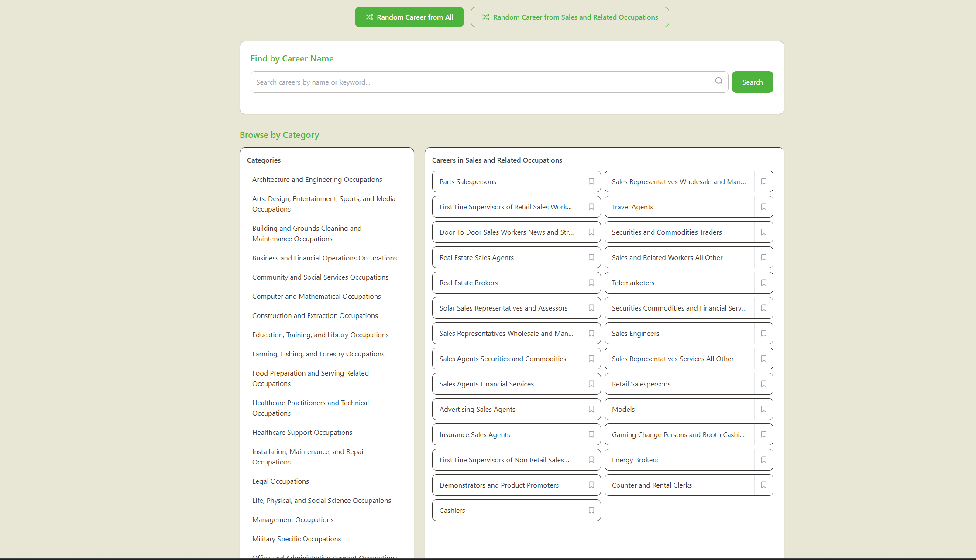Screen dimensions: 976x560
Task: Toggle bookmark for Models career
Action: pos(764,409)
